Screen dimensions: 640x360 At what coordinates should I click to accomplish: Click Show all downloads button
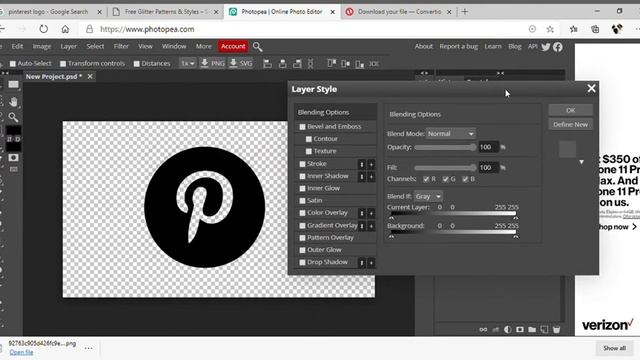[614, 348]
